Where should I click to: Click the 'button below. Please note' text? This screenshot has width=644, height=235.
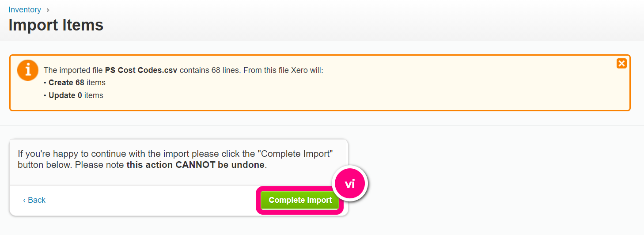[x=71, y=165]
